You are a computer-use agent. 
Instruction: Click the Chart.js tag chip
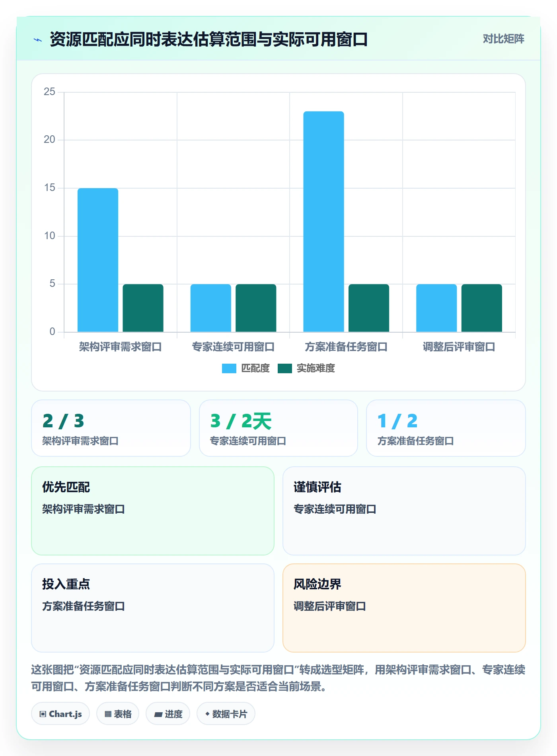coord(60,714)
